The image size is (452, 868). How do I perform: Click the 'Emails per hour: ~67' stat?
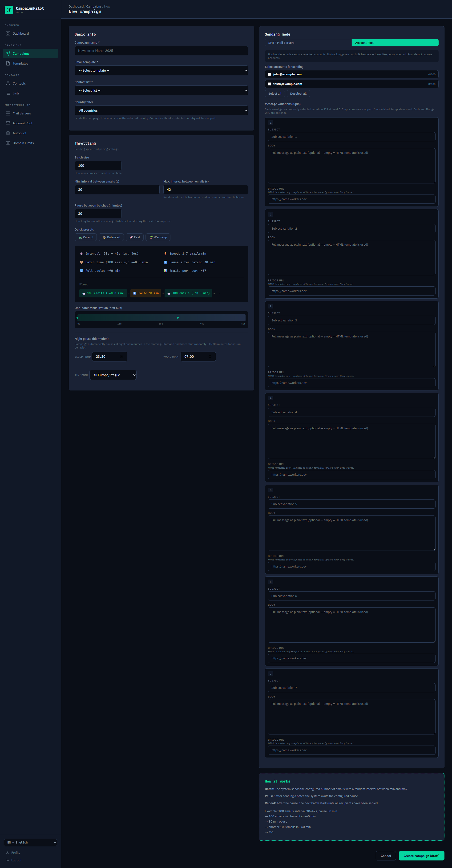point(185,271)
